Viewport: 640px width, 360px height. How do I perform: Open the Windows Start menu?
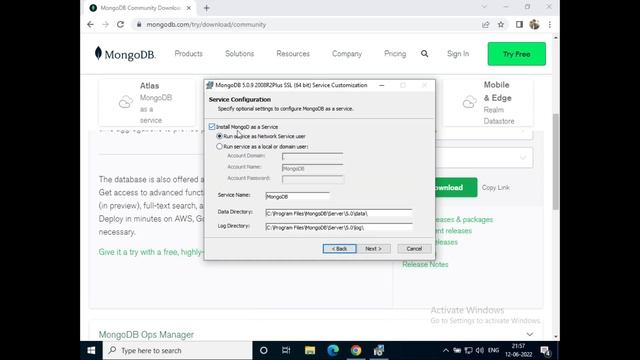point(91,351)
